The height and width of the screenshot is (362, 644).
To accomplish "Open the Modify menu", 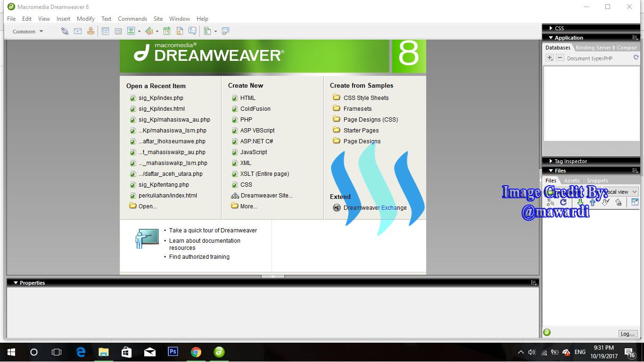I will coord(86,19).
